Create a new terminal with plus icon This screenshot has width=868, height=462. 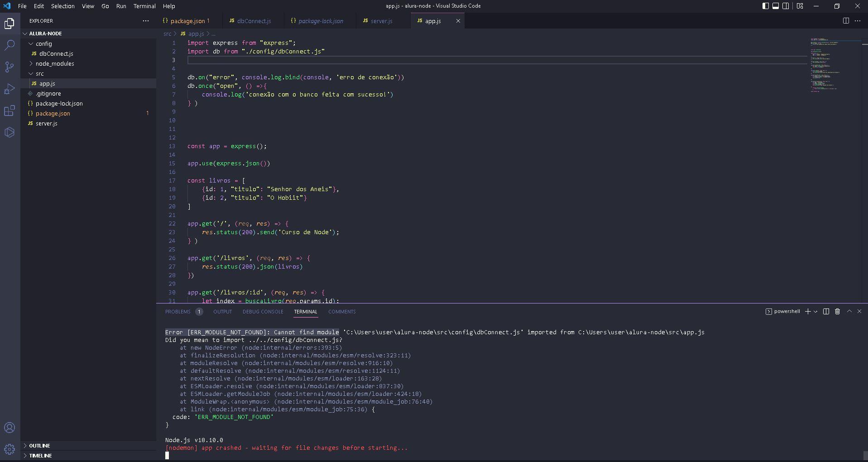click(808, 312)
